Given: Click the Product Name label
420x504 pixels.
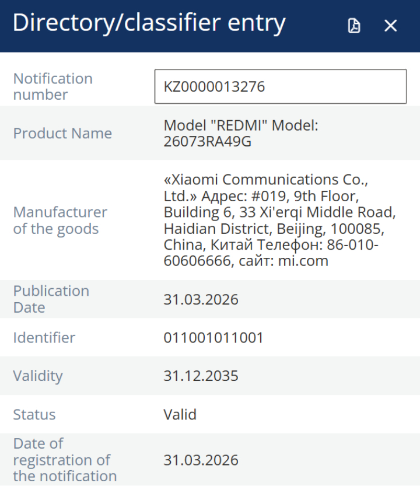Looking at the screenshot, I should [x=62, y=133].
